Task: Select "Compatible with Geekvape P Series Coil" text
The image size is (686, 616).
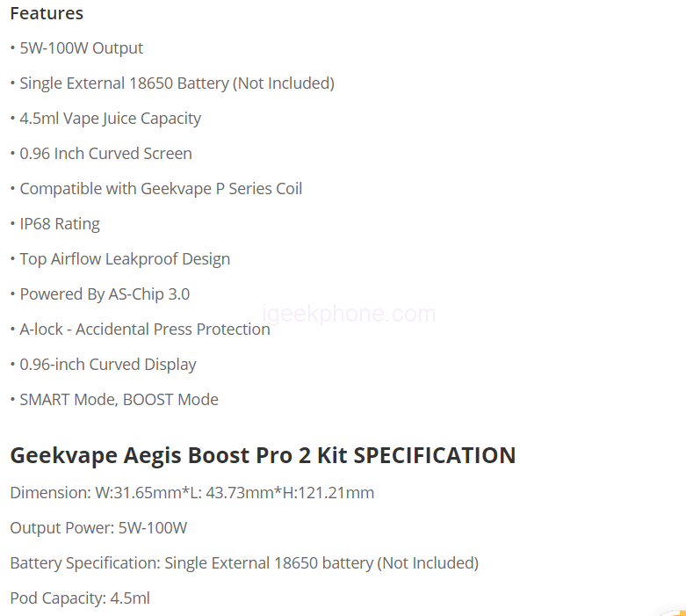Action: point(161,189)
